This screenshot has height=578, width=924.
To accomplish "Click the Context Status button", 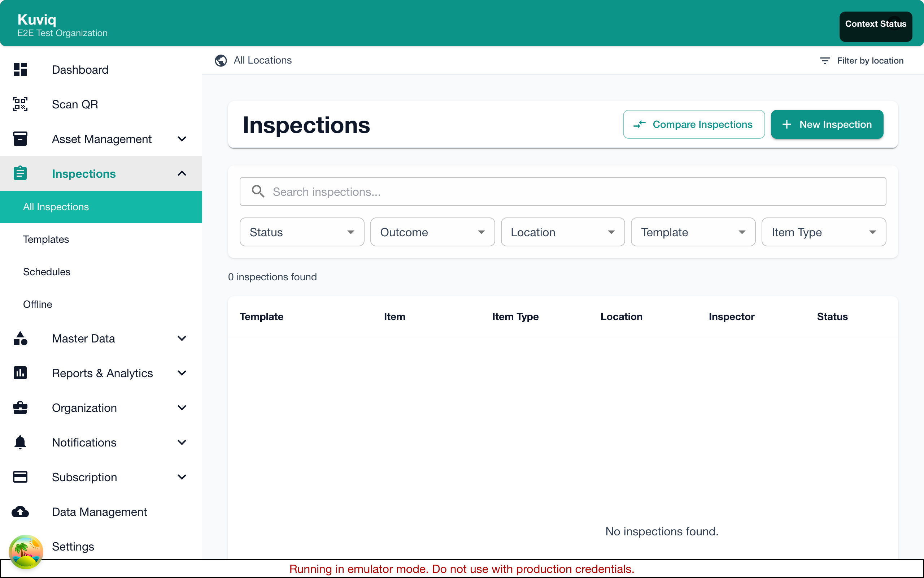I will (x=876, y=26).
